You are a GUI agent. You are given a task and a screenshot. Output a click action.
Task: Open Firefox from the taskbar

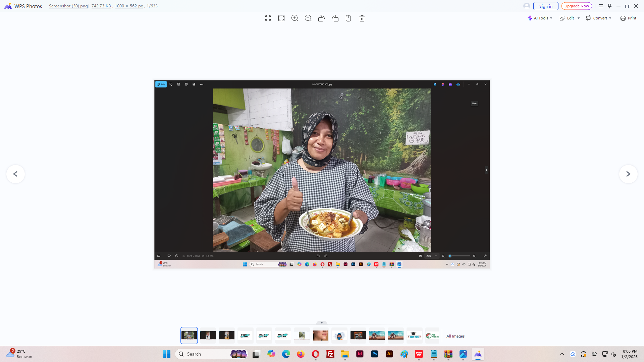pyautogui.click(x=301, y=354)
